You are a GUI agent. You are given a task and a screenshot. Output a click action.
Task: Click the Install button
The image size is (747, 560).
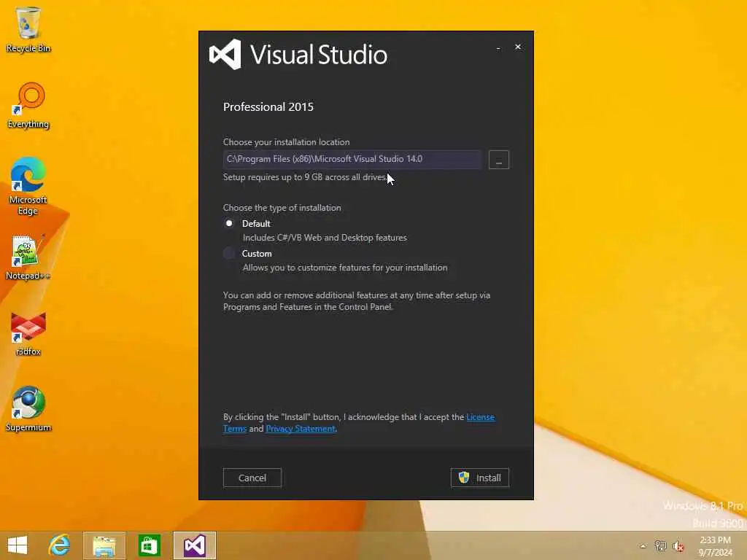[480, 478]
